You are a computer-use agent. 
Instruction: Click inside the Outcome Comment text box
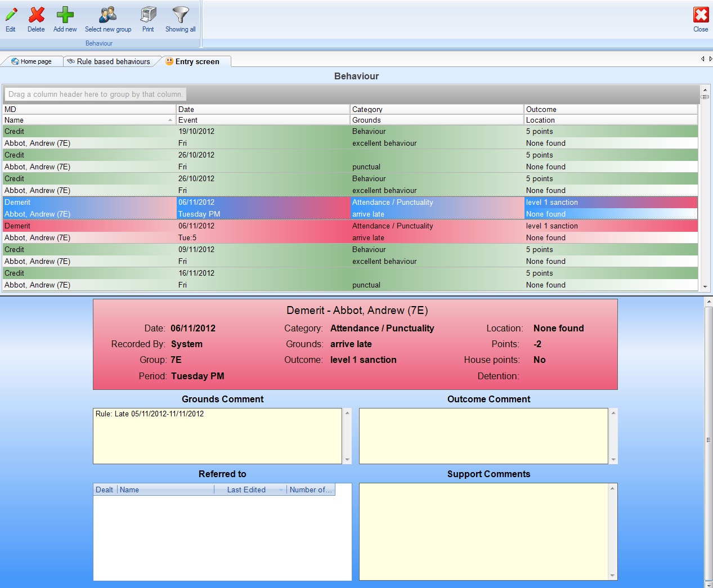point(483,436)
